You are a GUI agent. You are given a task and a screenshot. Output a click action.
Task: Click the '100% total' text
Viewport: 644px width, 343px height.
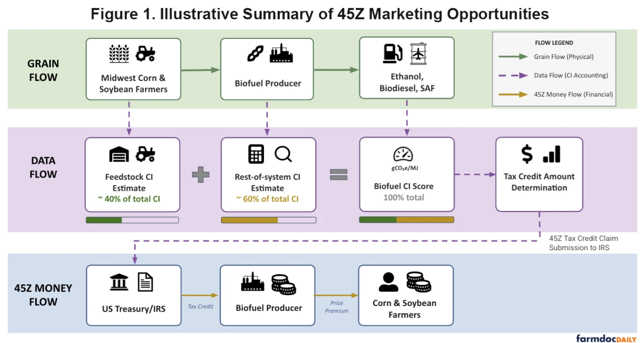click(x=404, y=197)
